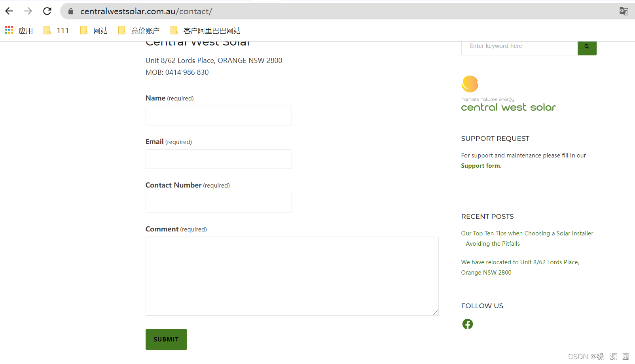Click the browser forward arrow
635x364 pixels.
click(x=28, y=11)
